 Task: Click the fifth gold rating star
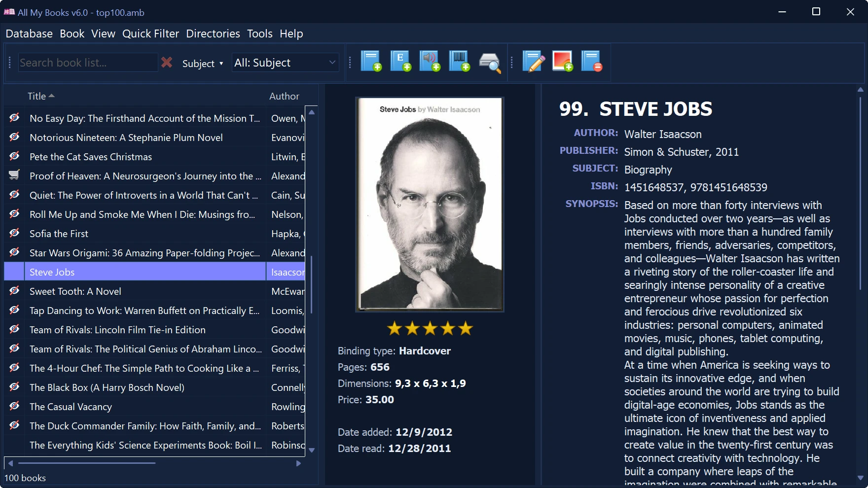pos(465,328)
